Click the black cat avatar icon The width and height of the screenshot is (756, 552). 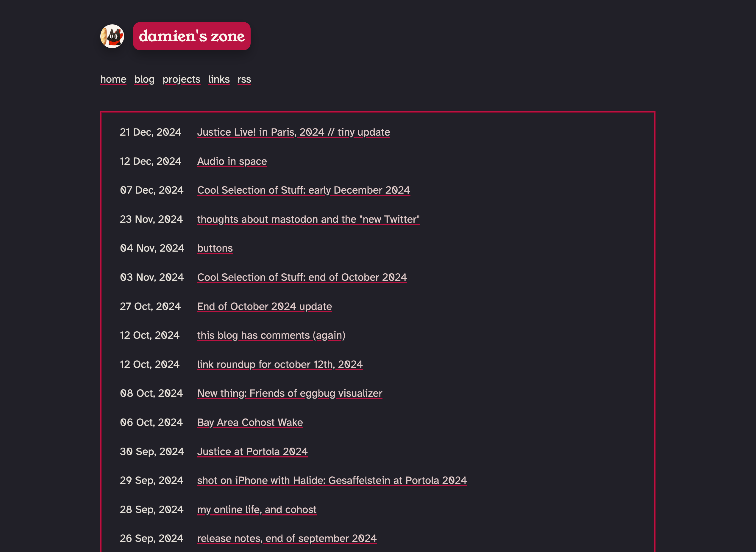tap(112, 36)
